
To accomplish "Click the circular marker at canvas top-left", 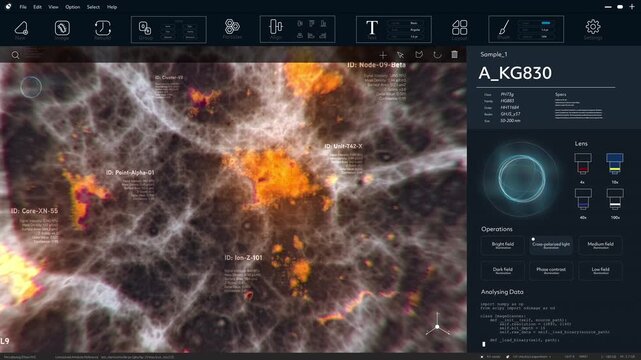I will click(x=31, y=87).
